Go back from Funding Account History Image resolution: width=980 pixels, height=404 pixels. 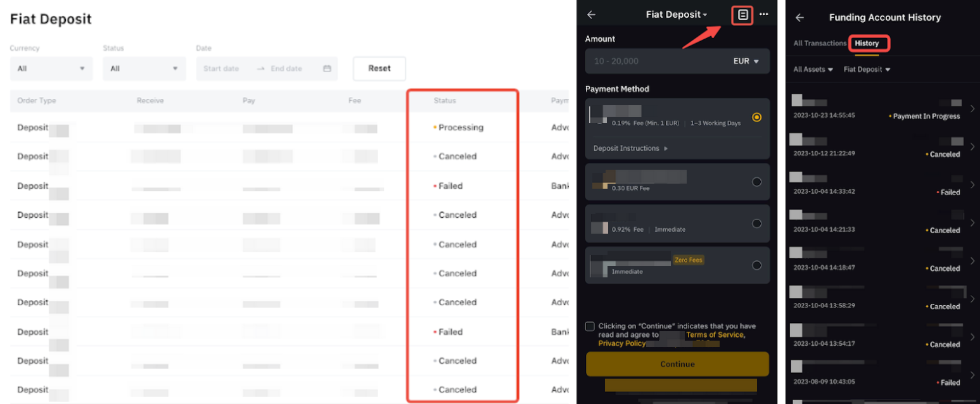[x=799, y=18]
